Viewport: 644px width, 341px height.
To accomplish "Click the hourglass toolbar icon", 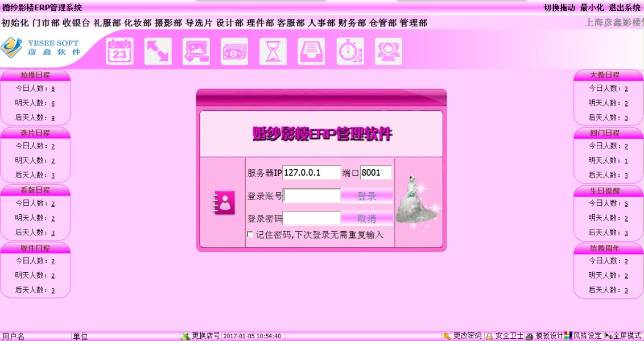I will [x=273, y=52].
